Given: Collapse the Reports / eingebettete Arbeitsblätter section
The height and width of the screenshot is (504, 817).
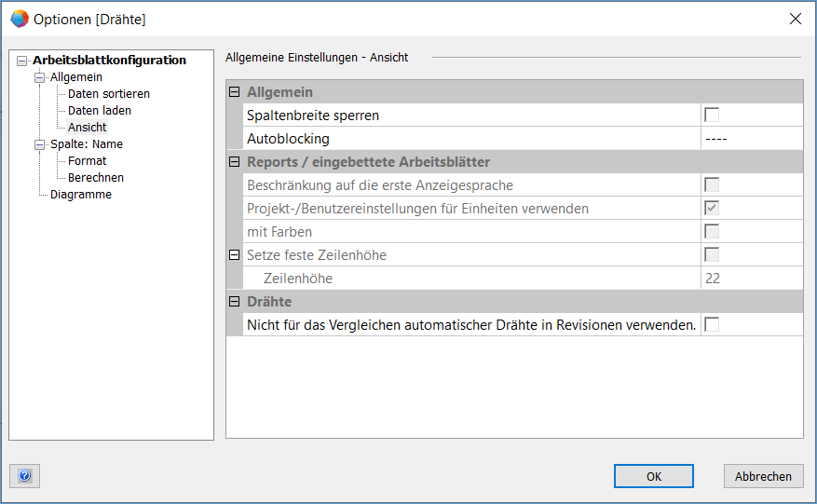Looking at the screenshot, I should (x=235, y=162).
